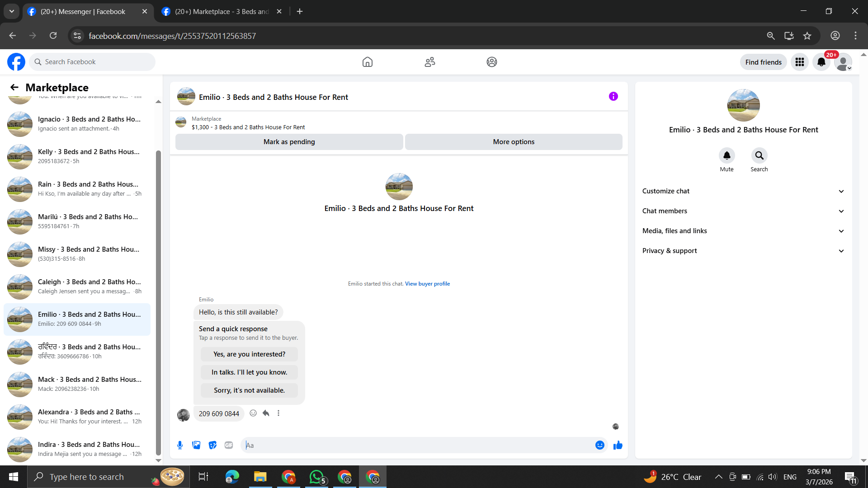Switch to the Messenger | Facebook tab
868x488 pixels.
(x=83, y=12)
